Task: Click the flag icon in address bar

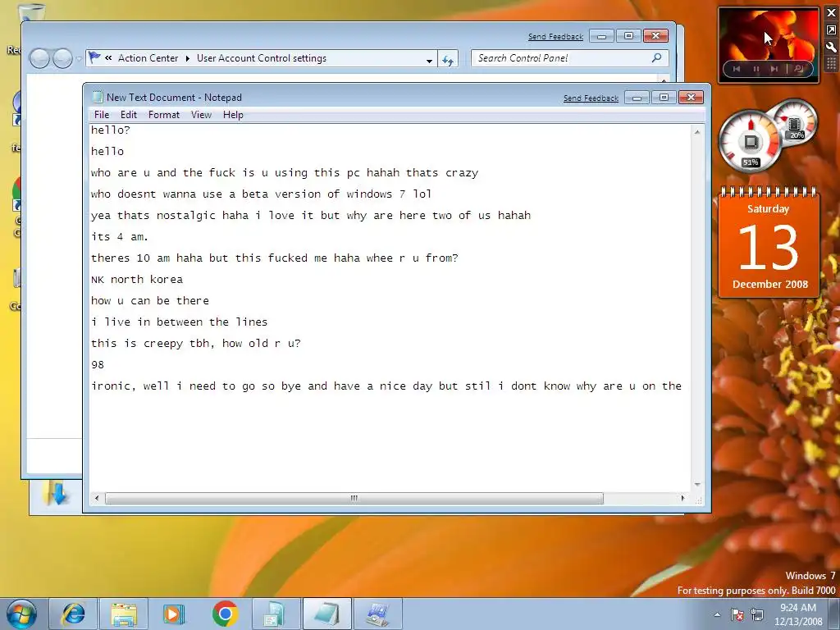Action: coord(94,57)
